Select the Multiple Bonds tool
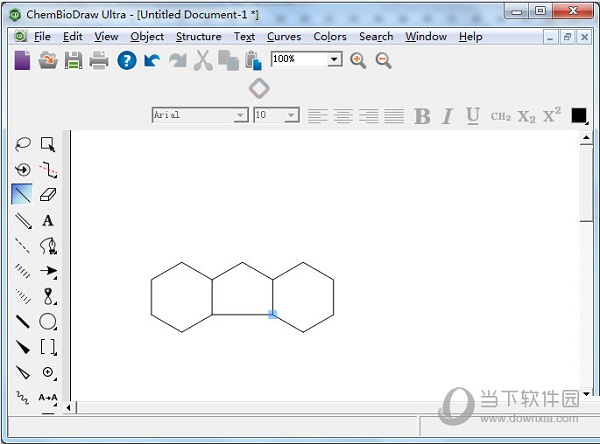 pyautogui.click(x=23, y=220)
